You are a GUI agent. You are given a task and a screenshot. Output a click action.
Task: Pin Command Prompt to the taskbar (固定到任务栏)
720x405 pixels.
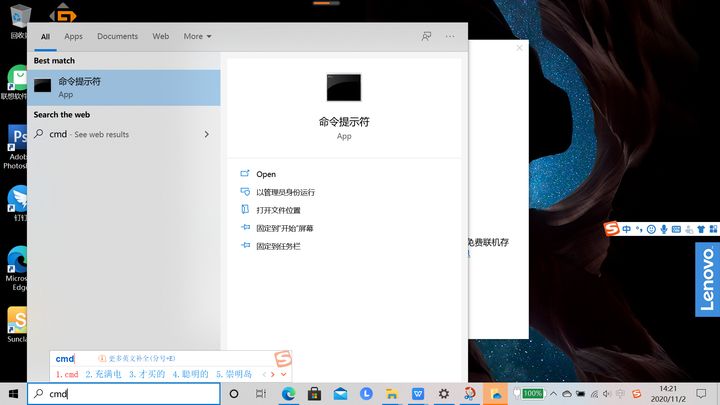pos(277,246)
